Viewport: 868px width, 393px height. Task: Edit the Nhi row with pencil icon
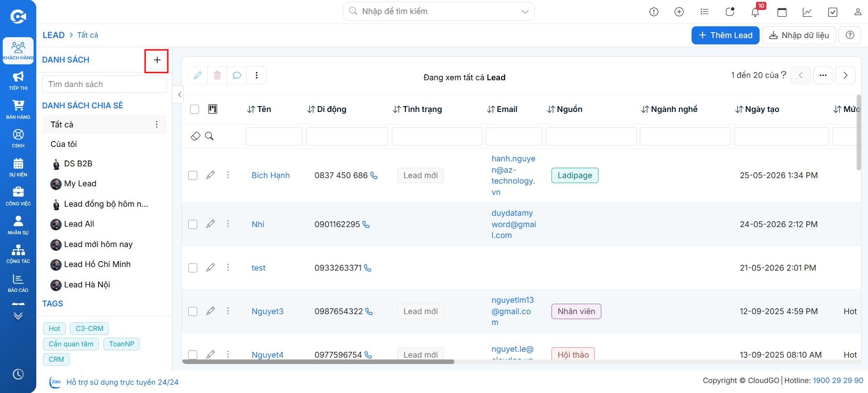click(210, 224)
